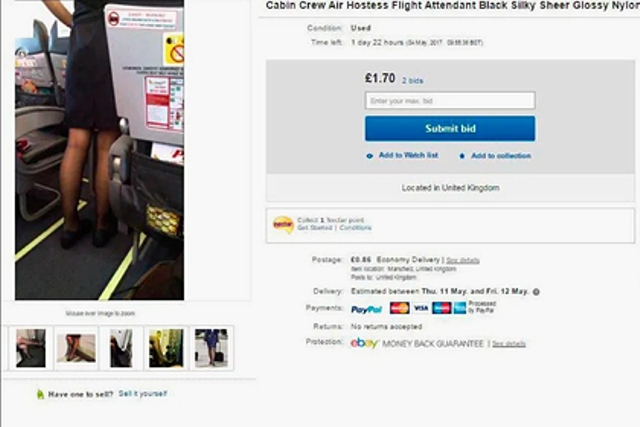The image size is (640, 427).
Task: Select the first listing photo thumbnail
Action: [31, 348]
